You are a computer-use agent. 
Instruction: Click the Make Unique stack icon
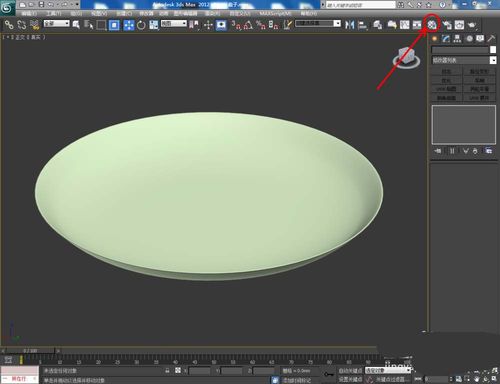pos(466,151)
